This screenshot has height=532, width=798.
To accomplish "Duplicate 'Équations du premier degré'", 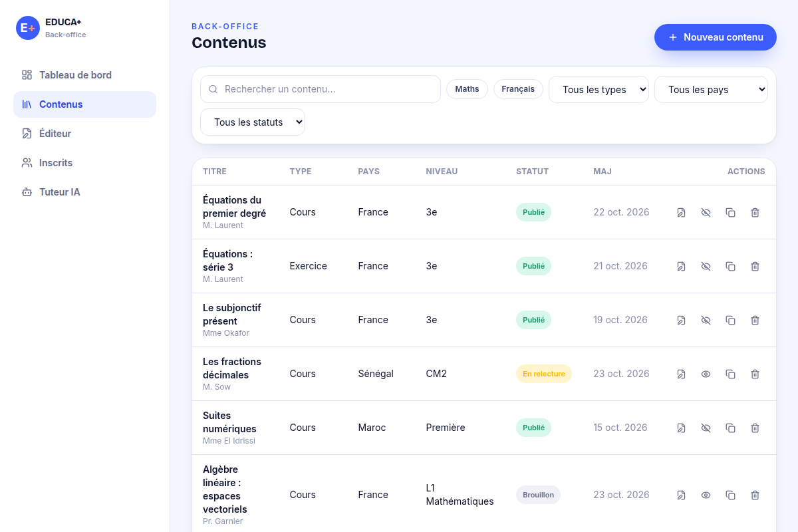I will tap(731, 212).
